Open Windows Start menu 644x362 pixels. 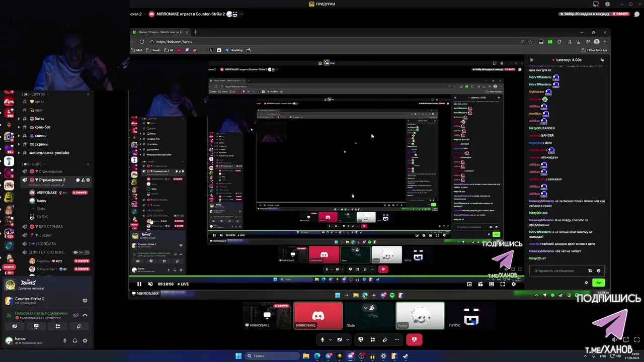coord(238,356)
